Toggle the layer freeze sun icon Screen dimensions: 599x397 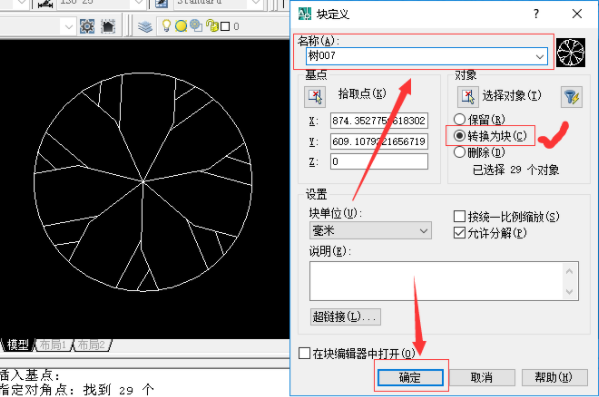181,26
